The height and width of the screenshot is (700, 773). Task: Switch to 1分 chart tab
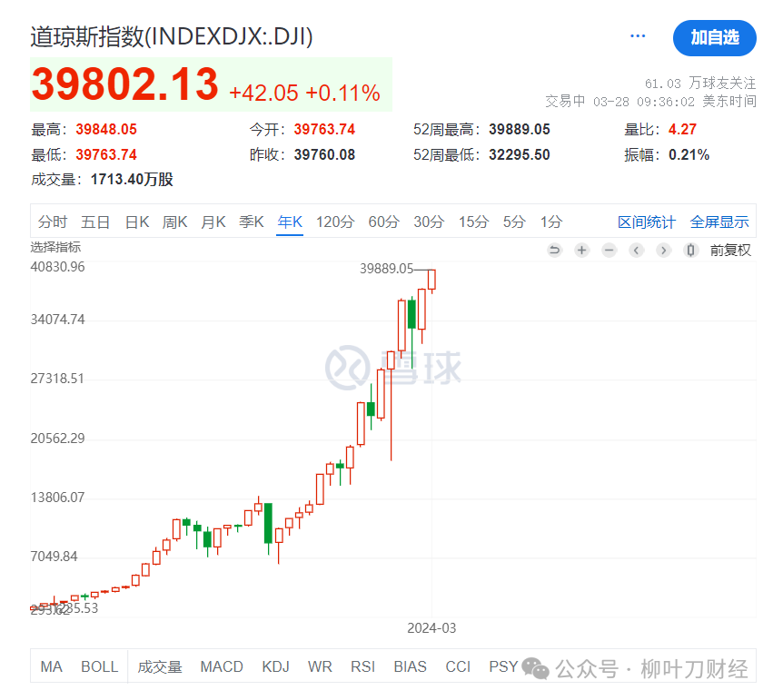pyautogui.click(x=551, y=222)
